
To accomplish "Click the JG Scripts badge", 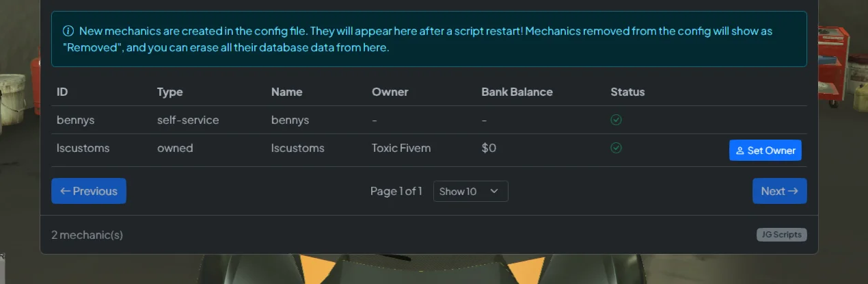I will pos(782,235).
